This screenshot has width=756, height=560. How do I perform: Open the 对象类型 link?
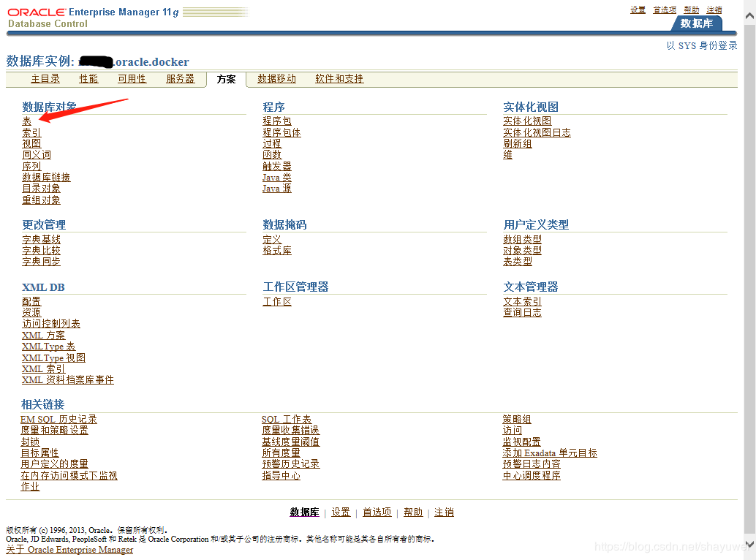(522, 251)
